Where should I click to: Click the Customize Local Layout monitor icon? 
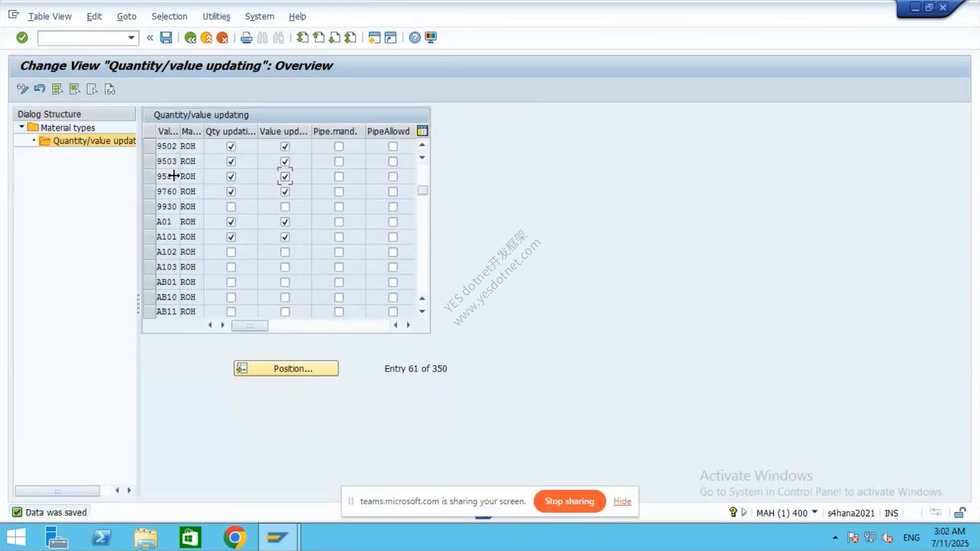pyautogui.click(x=431, y=38)
